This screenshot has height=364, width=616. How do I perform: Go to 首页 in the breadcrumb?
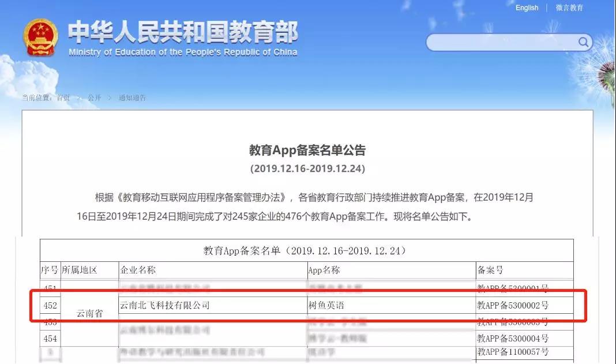point(63,98)
